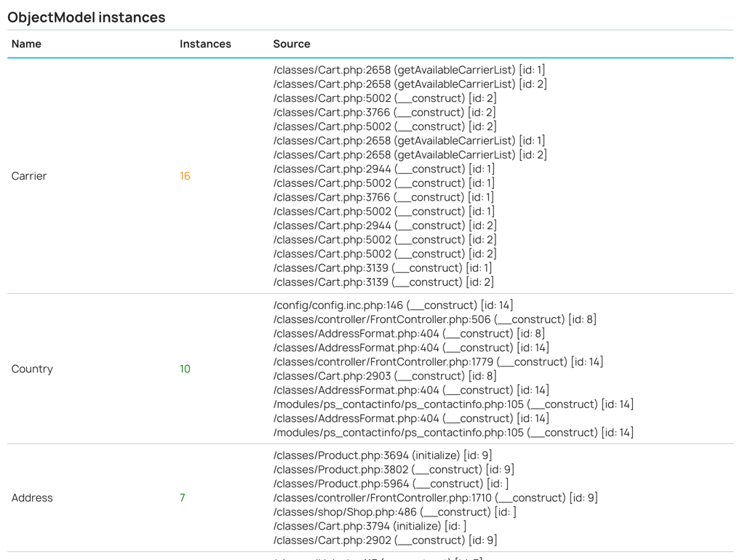Image resolution: width=745 pixels, height=560 pixels.
Task: Click the Instances column header
Action: [205, 44]
